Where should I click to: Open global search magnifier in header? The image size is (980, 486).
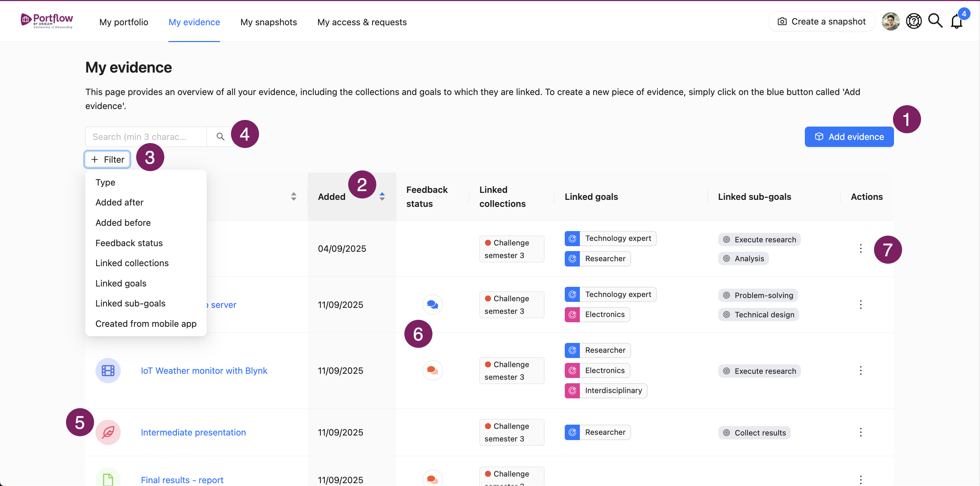tap(935, 21)
